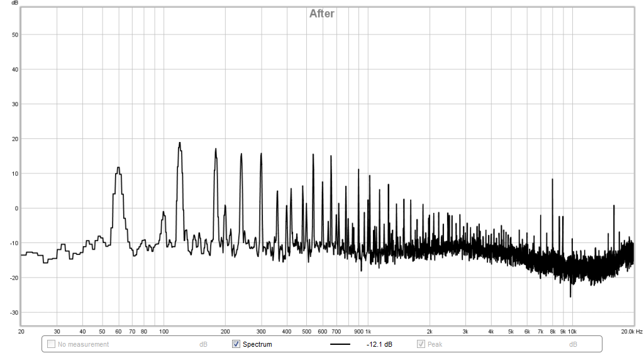The height and width of the screenshot is (353, 644).
Task: Click the dB axis unit label
Action: click(15, 3)
